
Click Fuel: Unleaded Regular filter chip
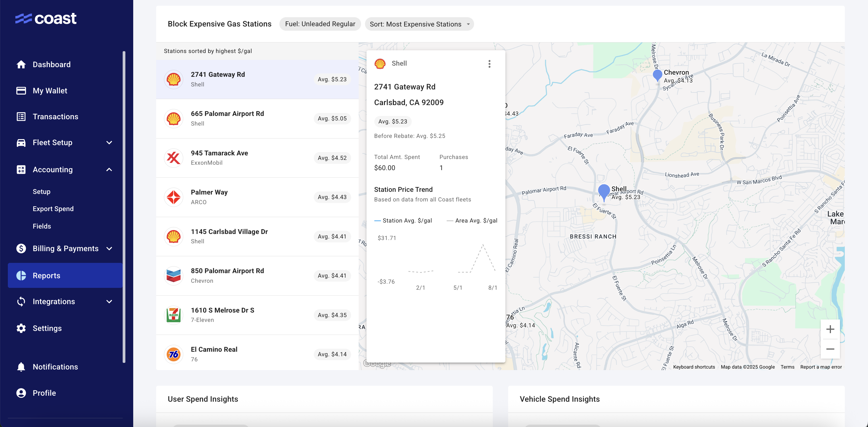(x=320, y=24)
